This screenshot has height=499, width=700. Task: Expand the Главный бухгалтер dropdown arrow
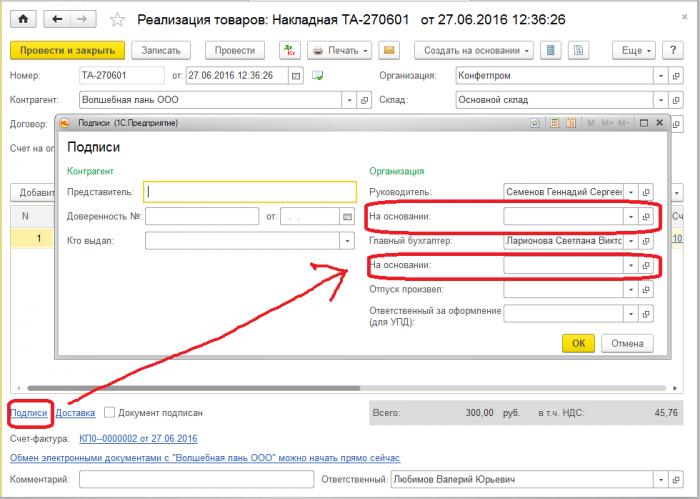(631, 241)
